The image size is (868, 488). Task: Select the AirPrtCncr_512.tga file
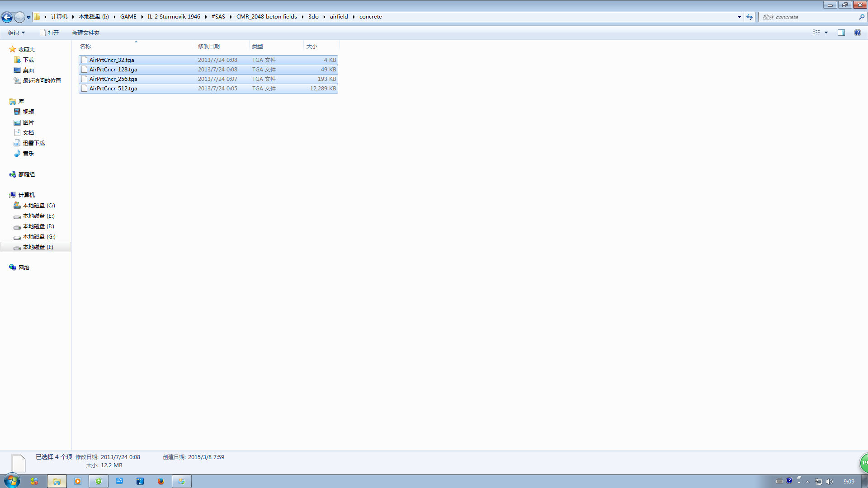point(113,89)
